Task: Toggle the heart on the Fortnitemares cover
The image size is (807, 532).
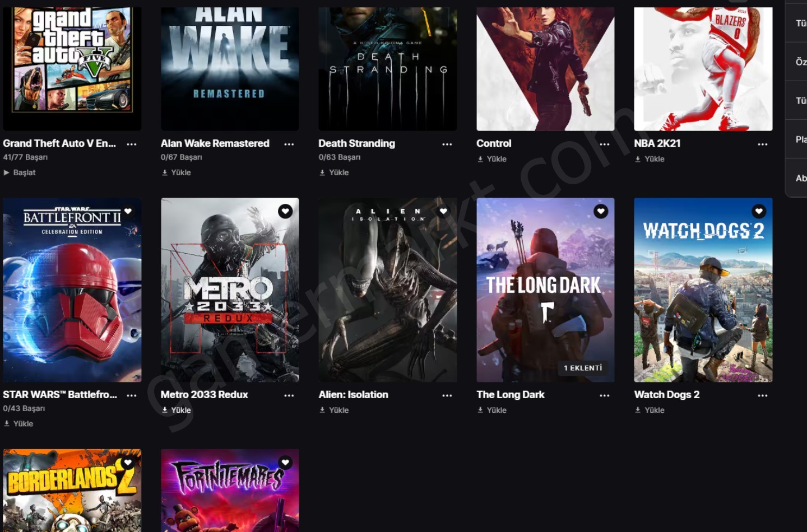Action: (x=285, y=463)
